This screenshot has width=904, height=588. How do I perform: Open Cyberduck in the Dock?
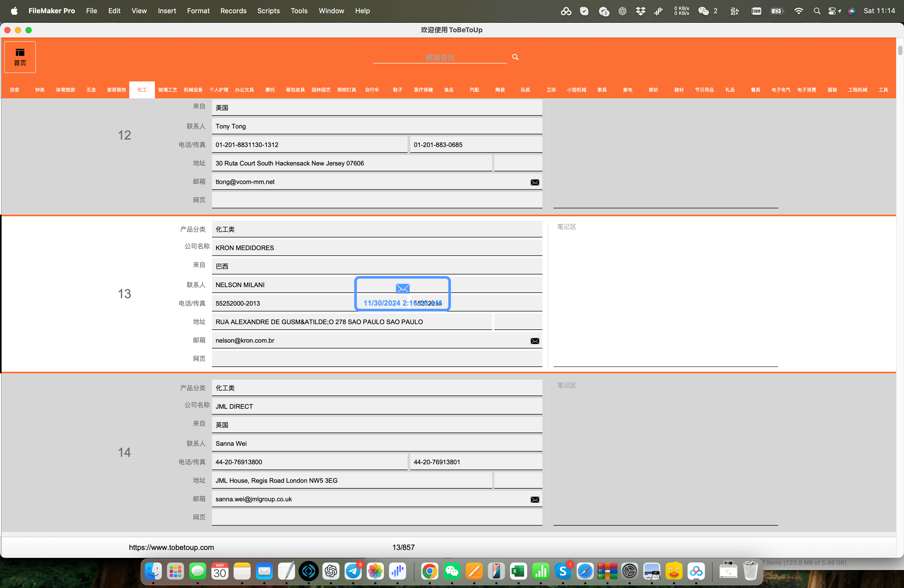[674, 571]
